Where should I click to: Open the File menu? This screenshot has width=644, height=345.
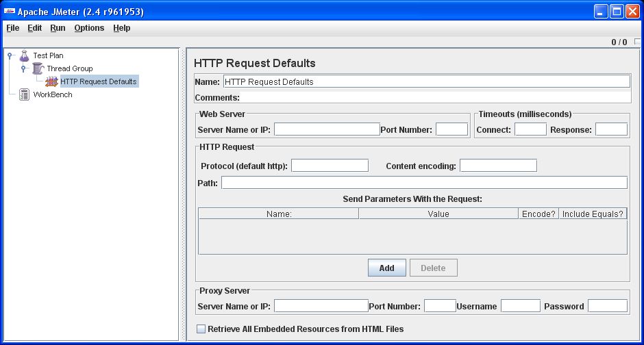[12, 28]
